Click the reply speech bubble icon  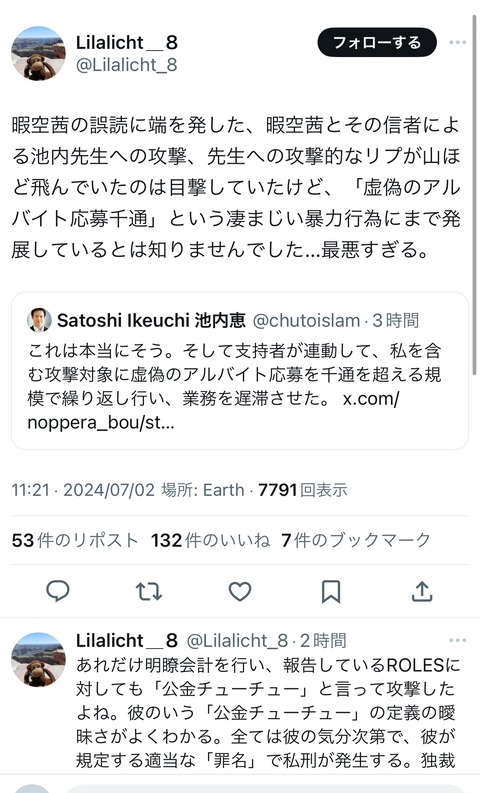click(58, 591)
